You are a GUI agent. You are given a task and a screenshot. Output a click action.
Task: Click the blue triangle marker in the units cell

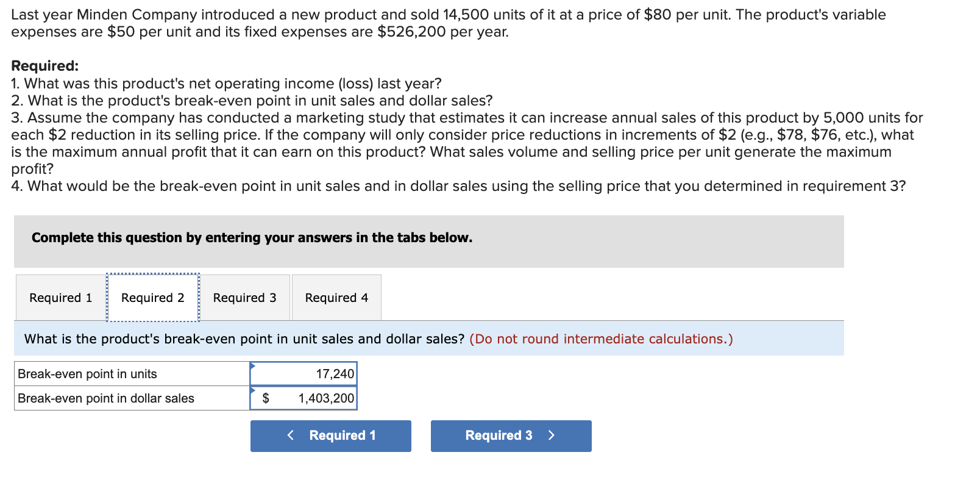(252, 365)
